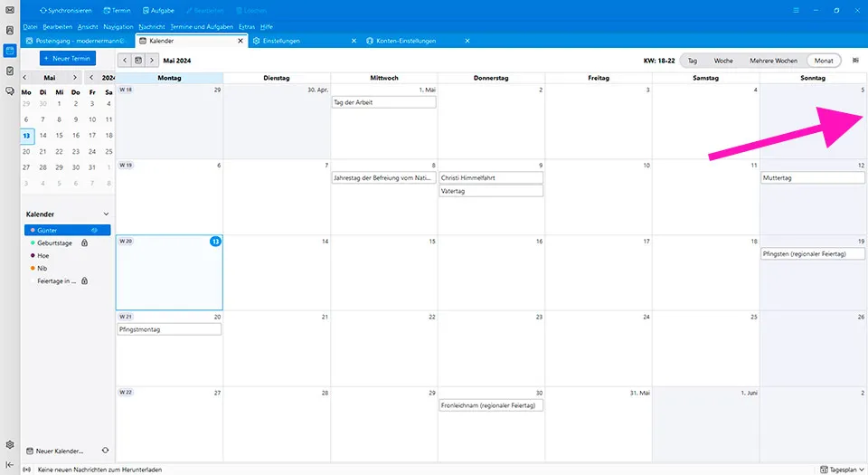Click lock icon next to Feiertage

[x=85, y=281]
